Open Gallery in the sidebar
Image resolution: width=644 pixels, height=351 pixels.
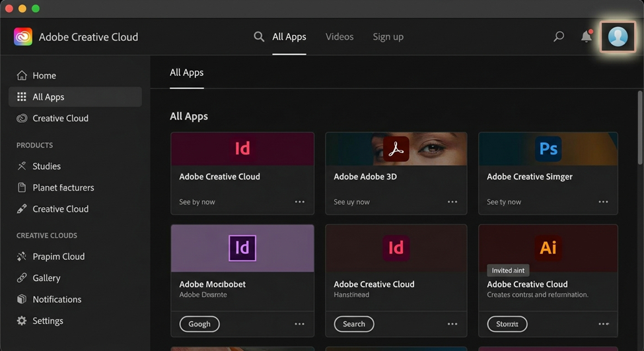click(x=75, y=278)
